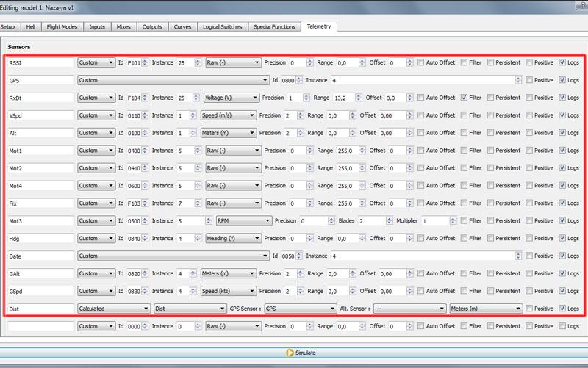Go to the Special Functions tab
The width and height of the screenshot is (588, 368).
(x=273, y=26)
